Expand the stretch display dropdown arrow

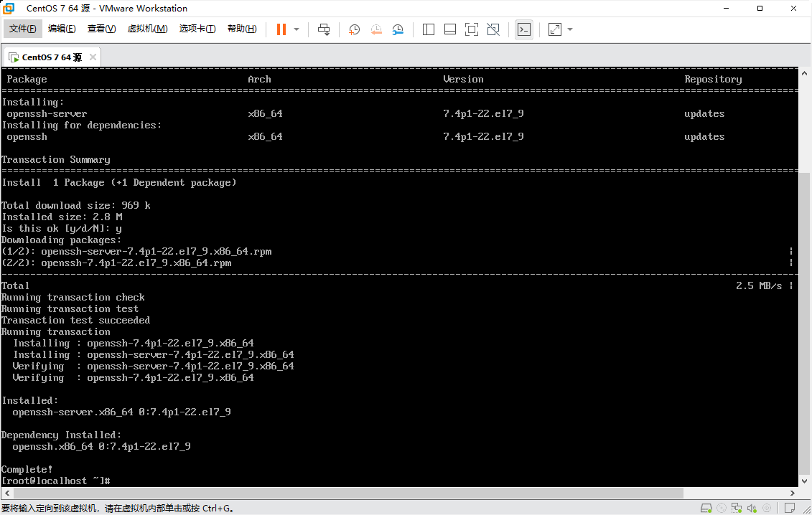click(570, 29)
